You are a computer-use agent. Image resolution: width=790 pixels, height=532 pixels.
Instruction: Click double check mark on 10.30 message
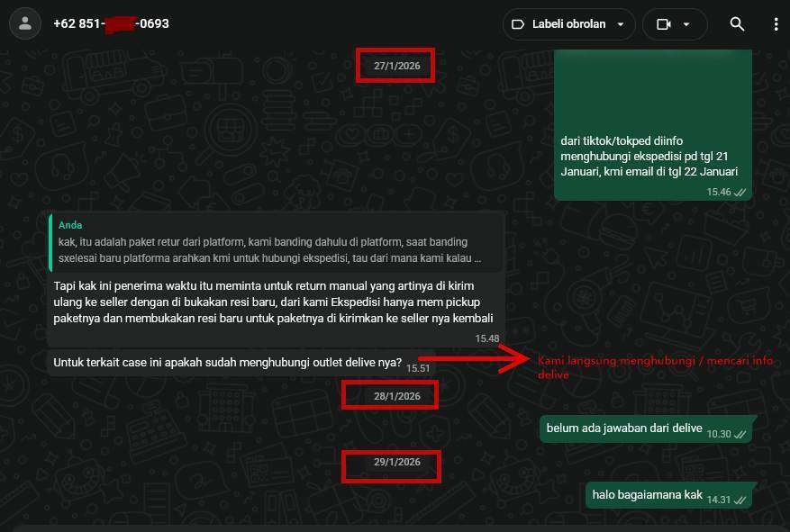pyautogui.click(x=740, y=434)
